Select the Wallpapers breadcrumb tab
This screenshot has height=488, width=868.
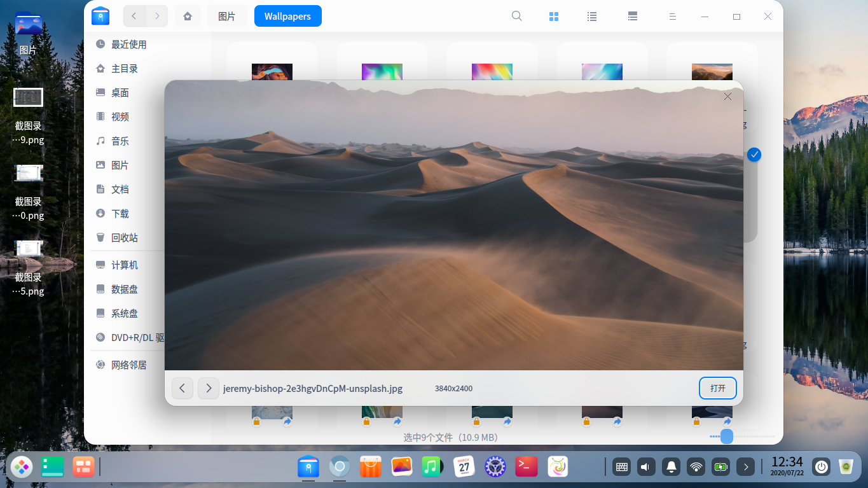click(x=288, y=16)
